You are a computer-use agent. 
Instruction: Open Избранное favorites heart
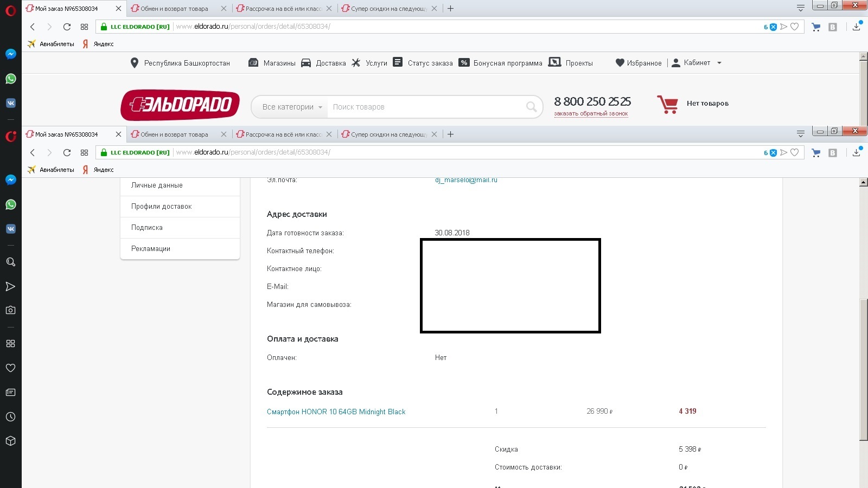pos(639,63)
